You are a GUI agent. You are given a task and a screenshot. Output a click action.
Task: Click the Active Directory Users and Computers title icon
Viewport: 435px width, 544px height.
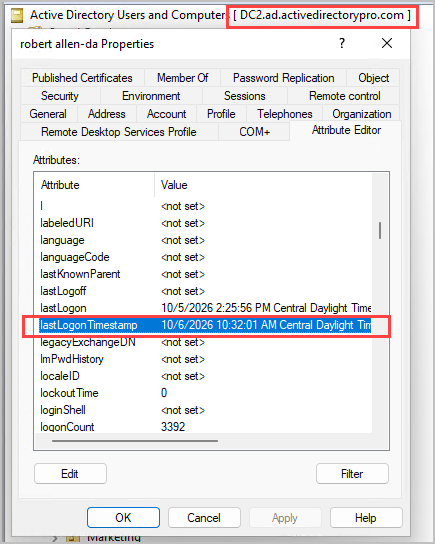tap(17, 16)
